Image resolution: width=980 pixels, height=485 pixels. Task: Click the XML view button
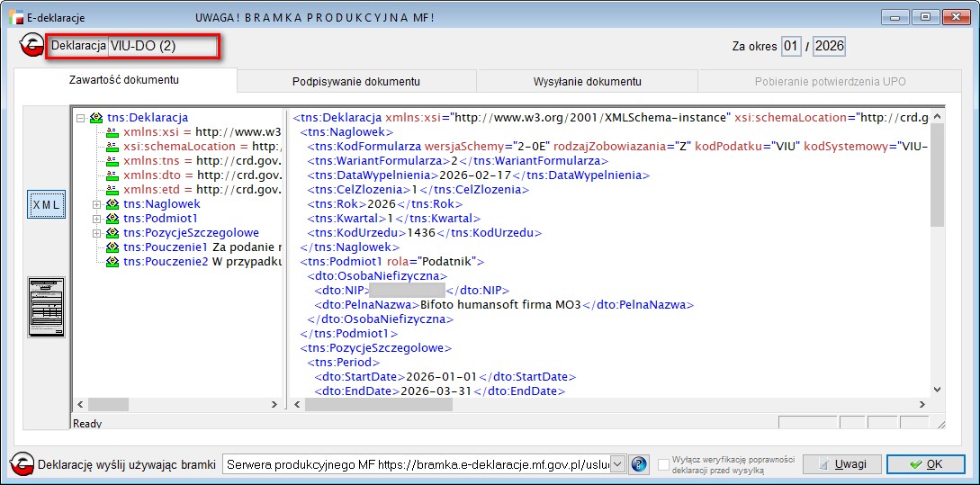pos(46,205)
